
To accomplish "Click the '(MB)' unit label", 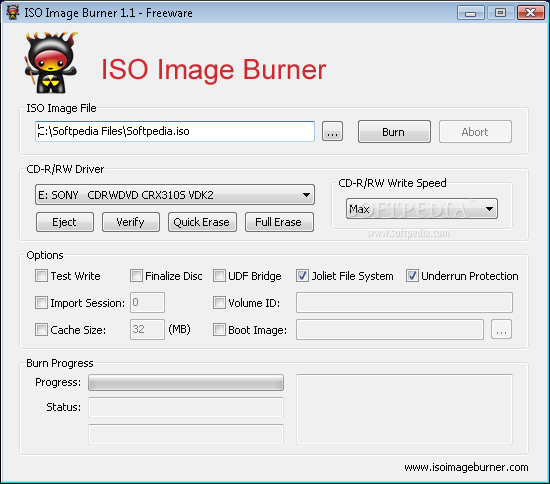I will 179,329.
